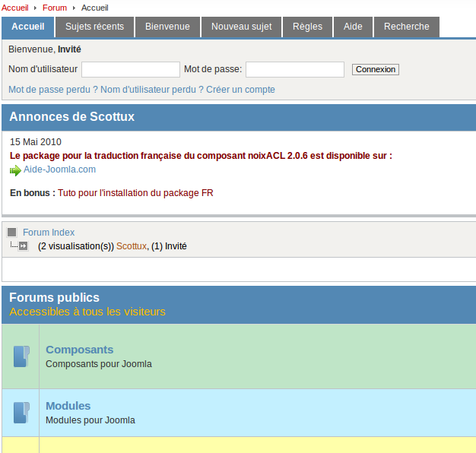Click the green arrow beside Aide-Joomla.com
Image resolution: width=476 pixels, height=453 pixels.
point(15,170)
